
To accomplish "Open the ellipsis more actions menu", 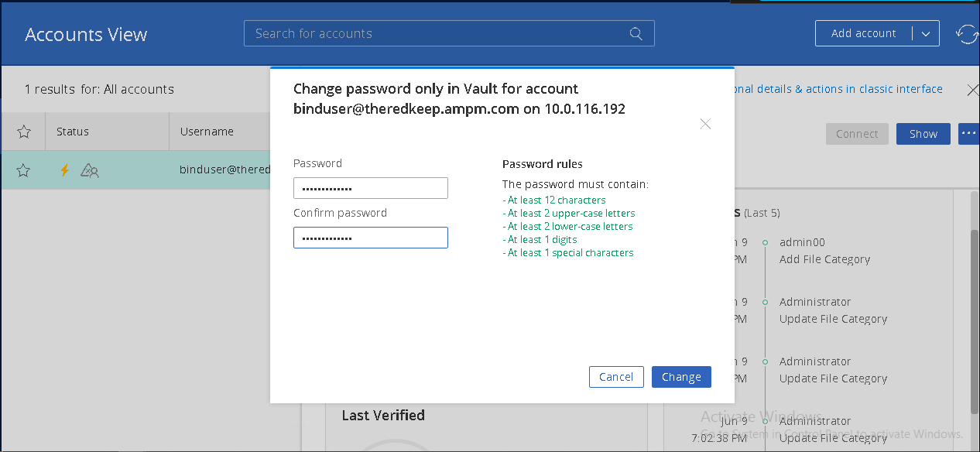I will [x=968, y=133].
